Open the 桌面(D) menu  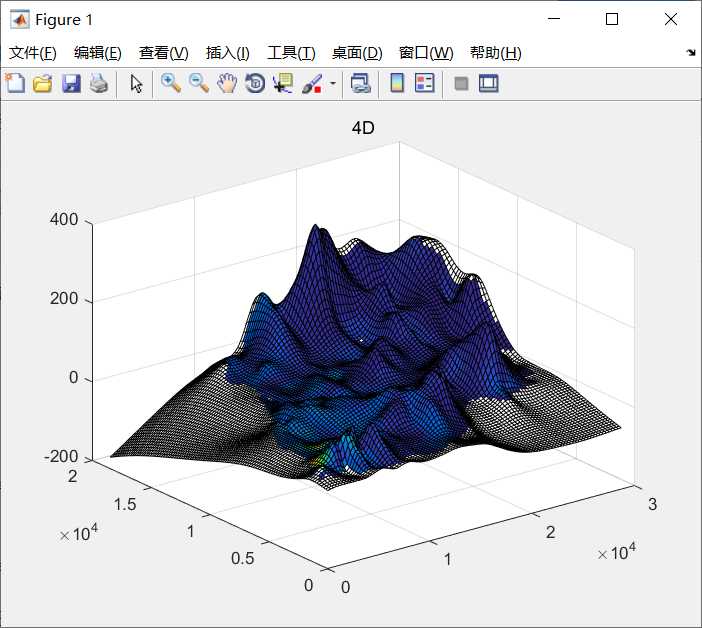point(357,53)
